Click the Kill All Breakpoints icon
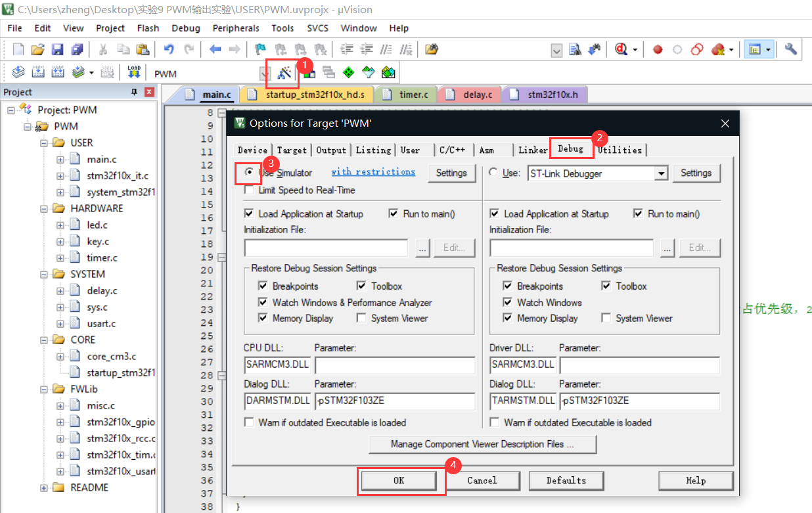Screen dimensions: 812x513 (718, 49)
